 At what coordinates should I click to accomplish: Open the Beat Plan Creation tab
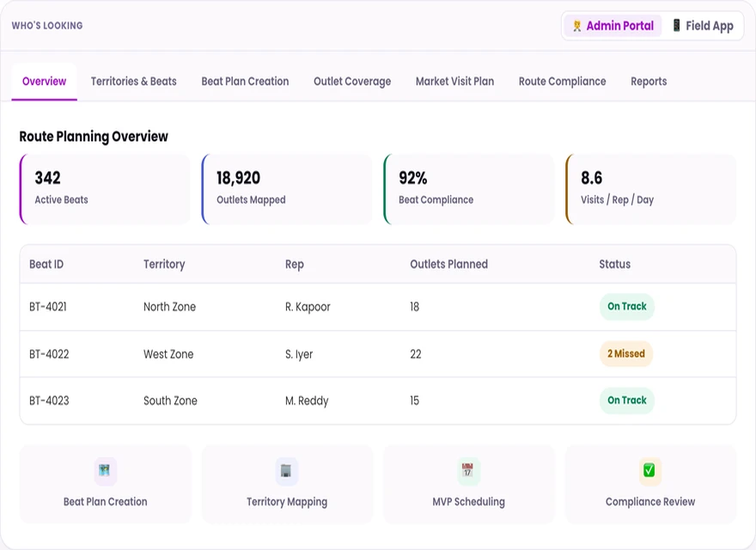(245, 82)
